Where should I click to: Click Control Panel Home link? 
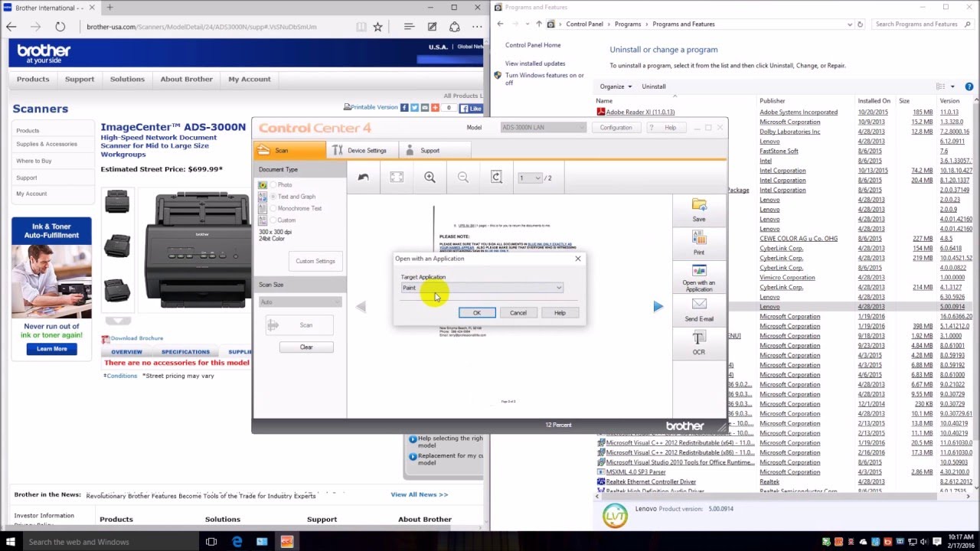[x=533, y=45]
